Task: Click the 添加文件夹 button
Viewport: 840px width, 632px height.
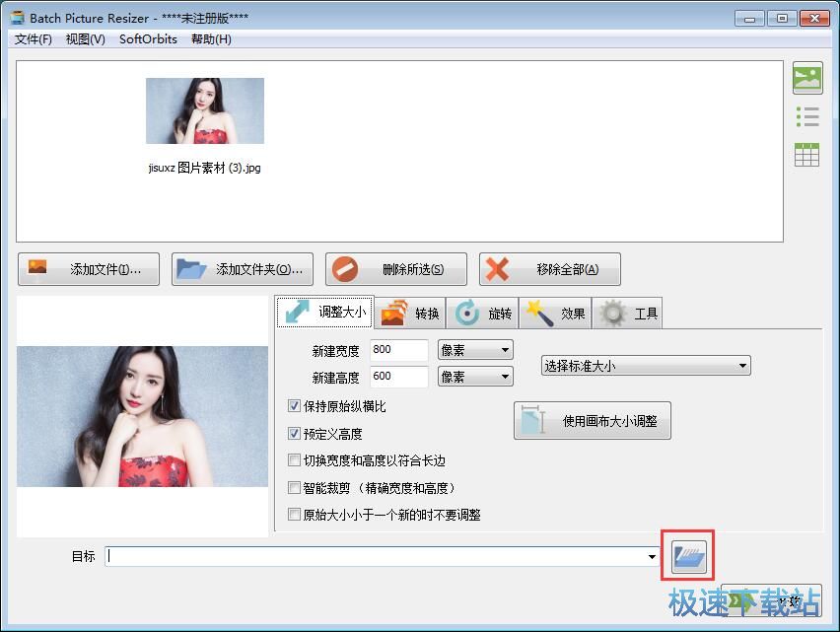Action: (242, 267)
